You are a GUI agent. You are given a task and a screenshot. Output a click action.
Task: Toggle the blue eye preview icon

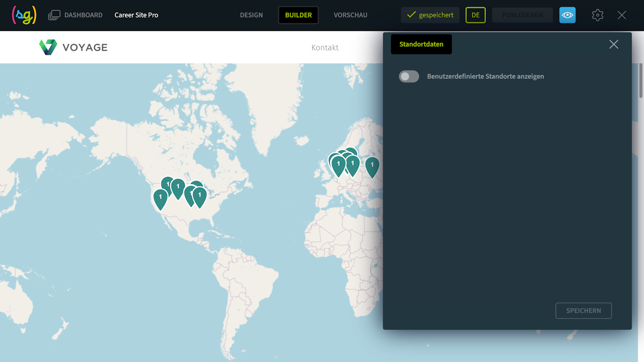tap(568, 15)
